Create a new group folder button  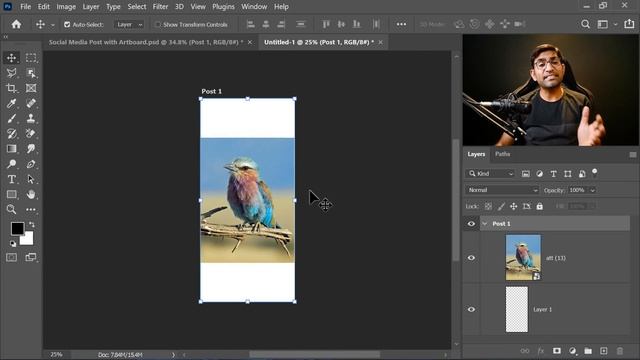(x=588, y=351)
